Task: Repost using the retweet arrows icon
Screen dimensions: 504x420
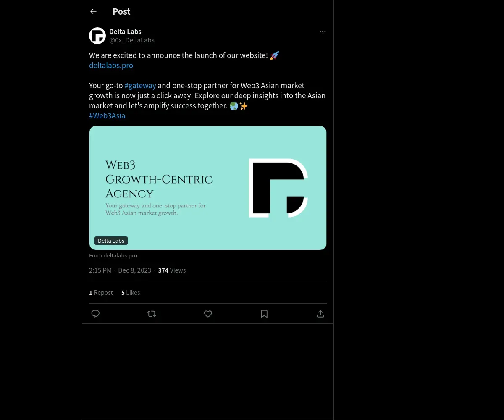Action: [152, 314]
